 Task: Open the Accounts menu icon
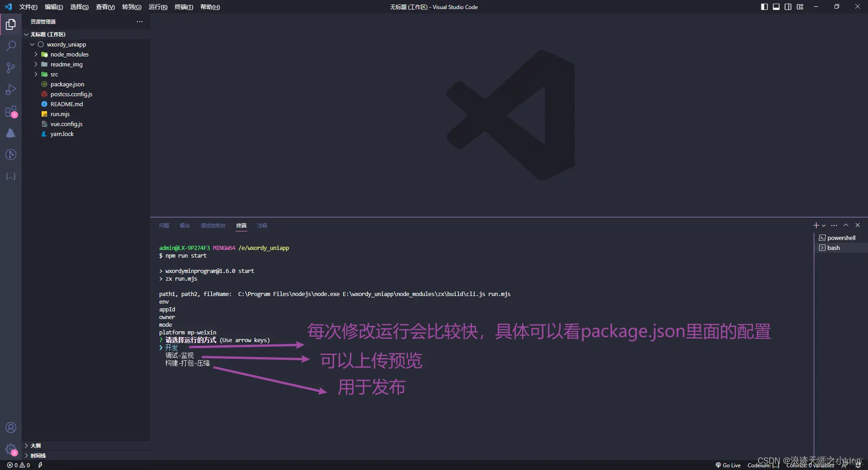tap(11, 428)
